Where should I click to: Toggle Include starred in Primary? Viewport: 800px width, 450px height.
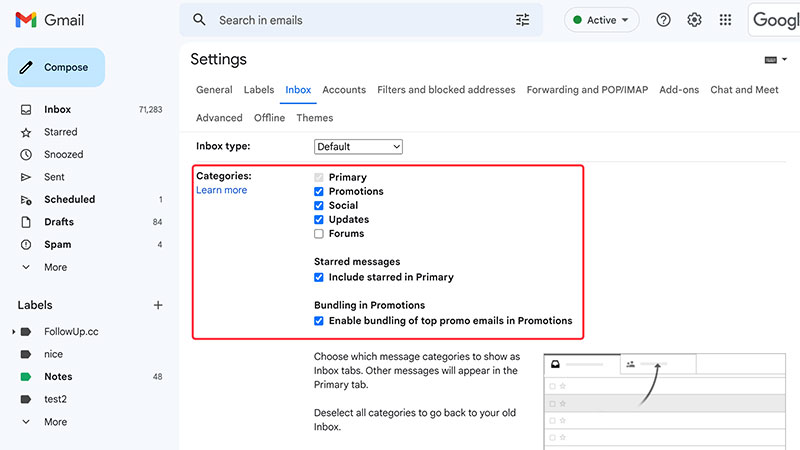coord(319,277)
